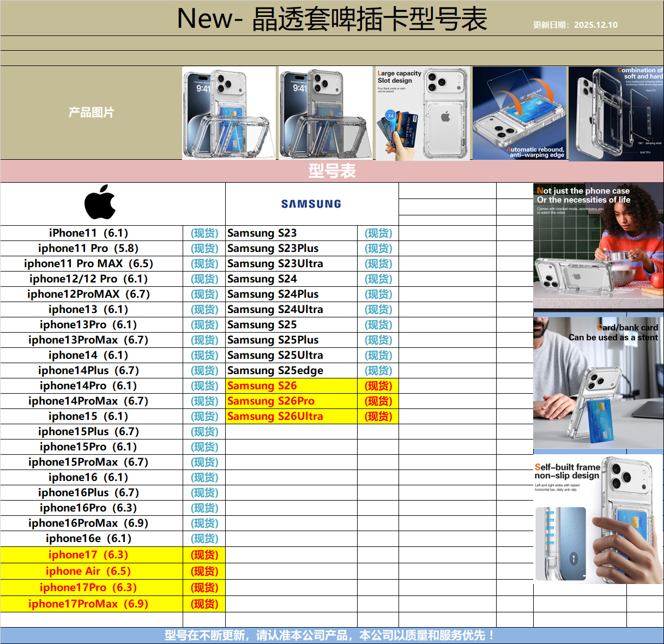Click the red (现货) next to Samsung S26Ultra

click(x=378, y=416)
